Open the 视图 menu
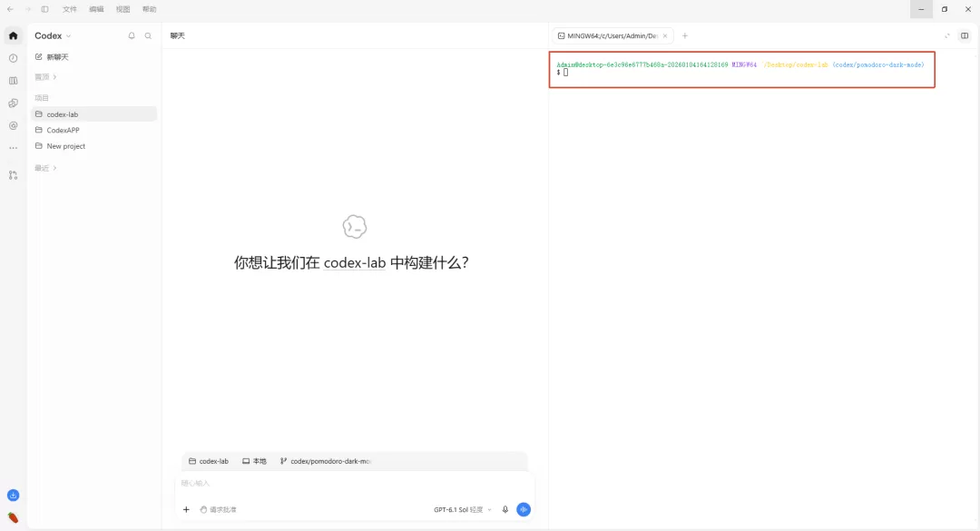The height and width of the screenshot is (531, 980). tap(123, 9)
